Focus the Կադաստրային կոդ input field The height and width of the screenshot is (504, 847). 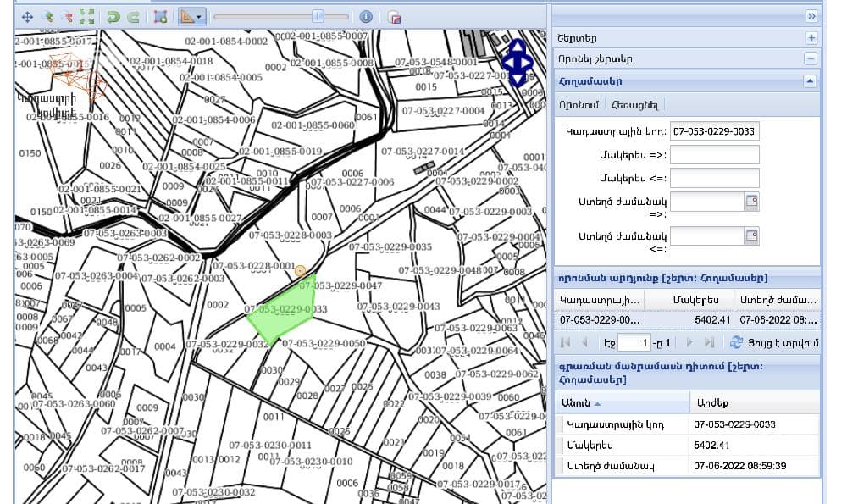point(715,131)
